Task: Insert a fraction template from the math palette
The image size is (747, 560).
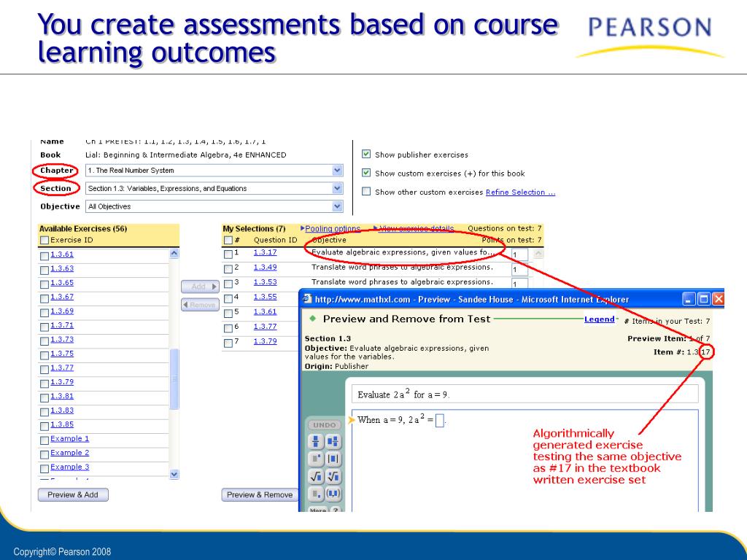Action: [x=315, y=441]
